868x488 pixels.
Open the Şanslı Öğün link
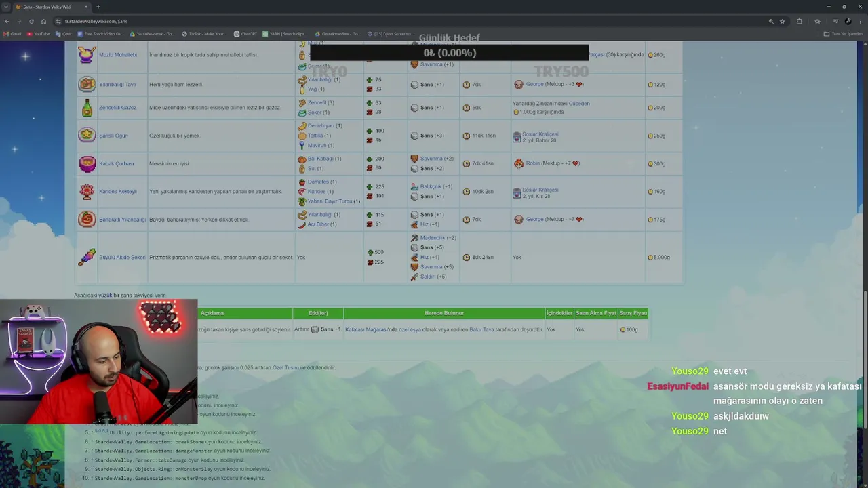coord(113,136)
